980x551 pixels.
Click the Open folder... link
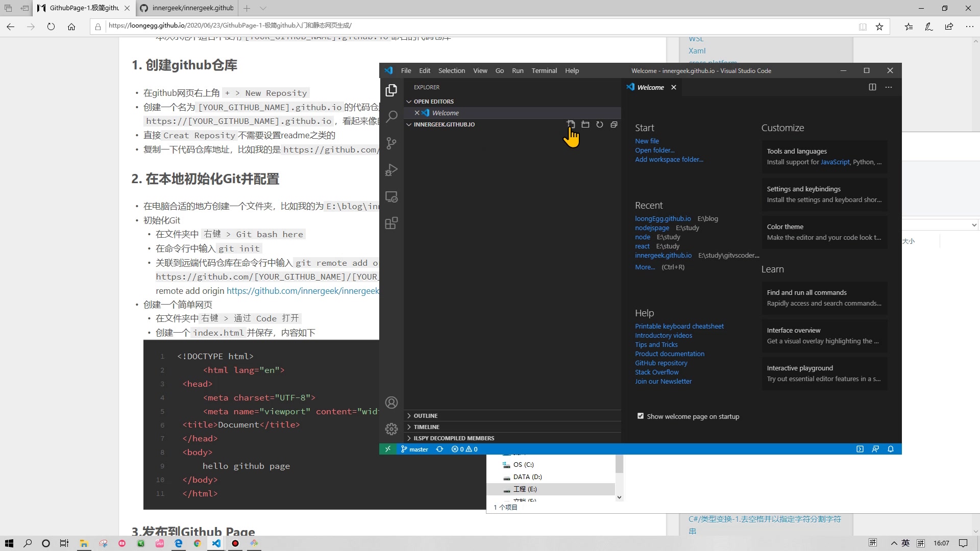(x=655, y=150)
